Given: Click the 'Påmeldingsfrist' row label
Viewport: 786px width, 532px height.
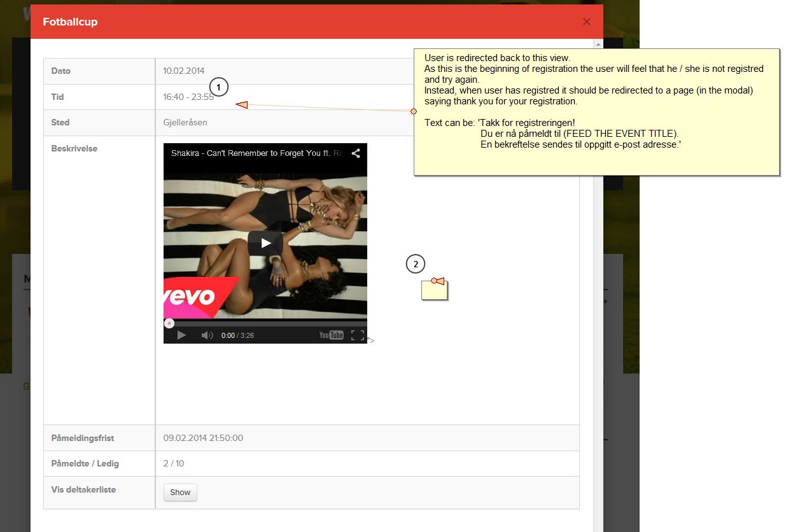Looking at the screenshot, I should (x=83, y=438).
